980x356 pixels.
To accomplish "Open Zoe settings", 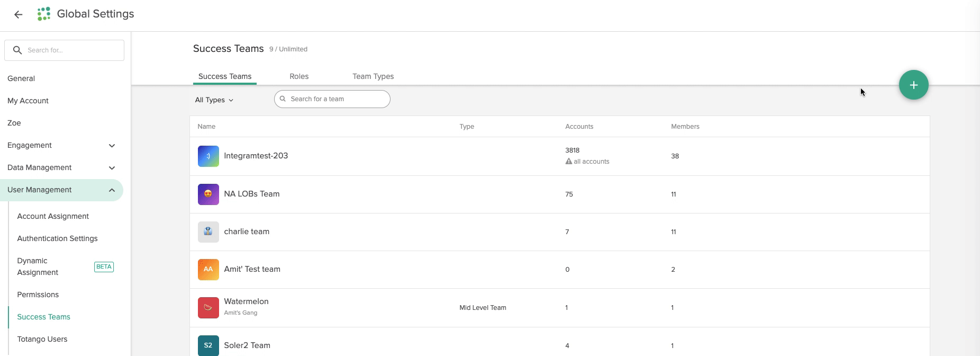I will pyautogui.click(x=14, y=123).
